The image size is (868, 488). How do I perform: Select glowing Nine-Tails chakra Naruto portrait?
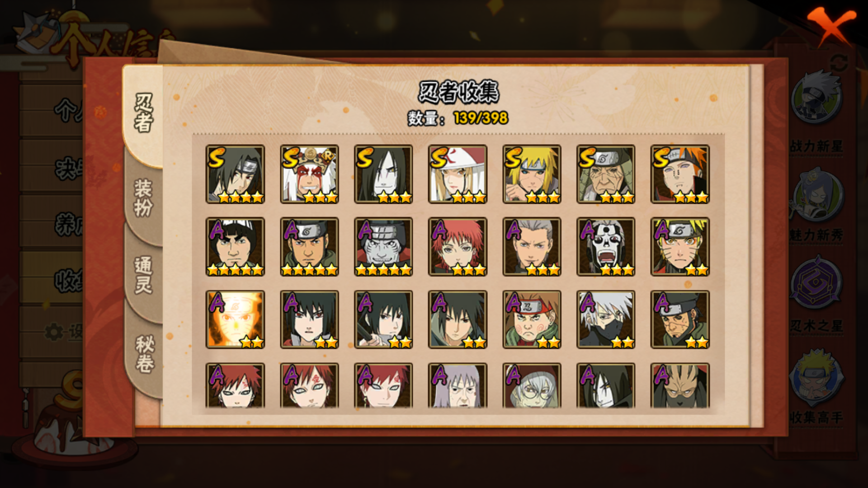click(235, 319)
